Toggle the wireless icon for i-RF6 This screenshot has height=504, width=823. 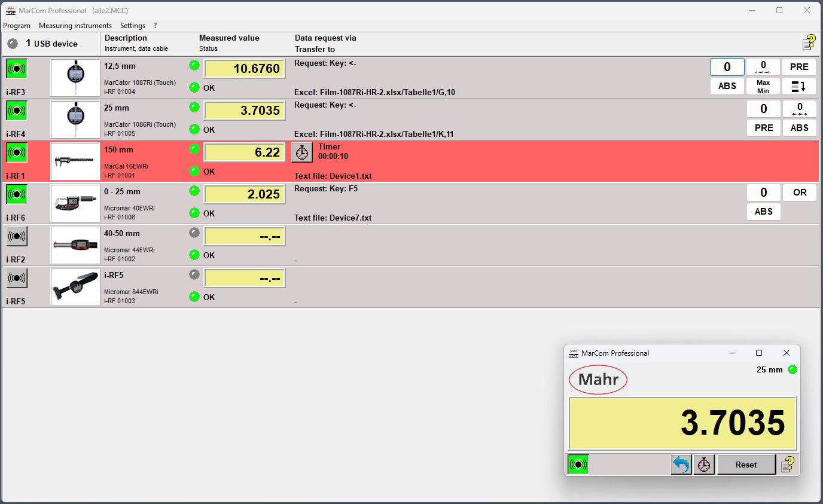click(17, 194)
